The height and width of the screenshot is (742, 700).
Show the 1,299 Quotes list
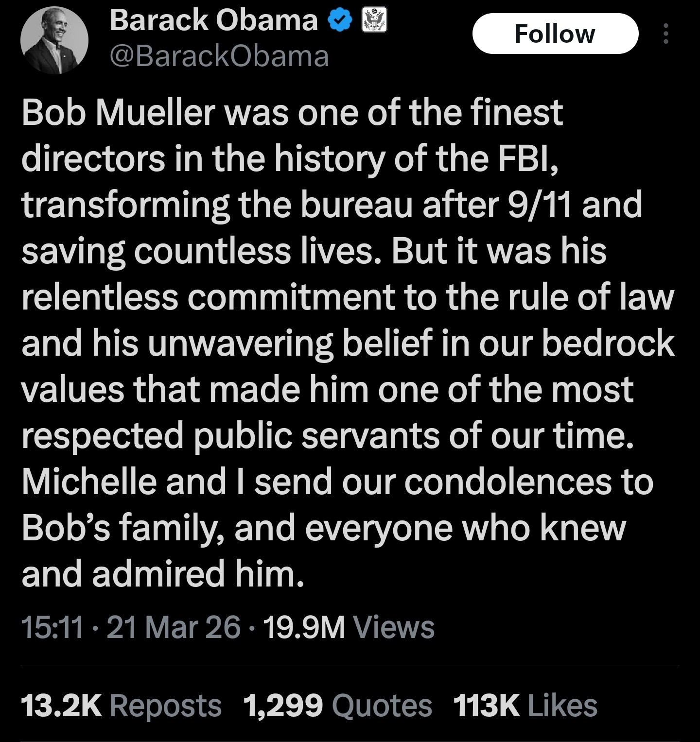click(x=337, y=706)
